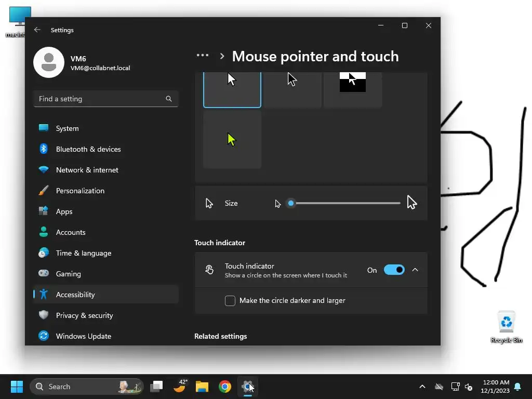Image resolution: width=532 pixels, height=399 pixels.
Task: Select the computer desktop icon at top left
Action: click(17, 22)
